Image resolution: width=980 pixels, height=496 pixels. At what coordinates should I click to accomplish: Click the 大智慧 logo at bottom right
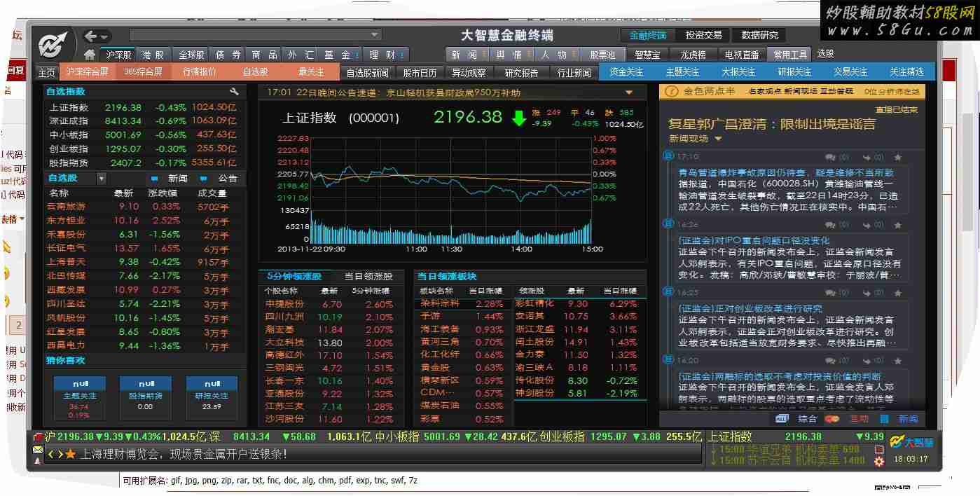pyautogui.click(x=911, y=442)
